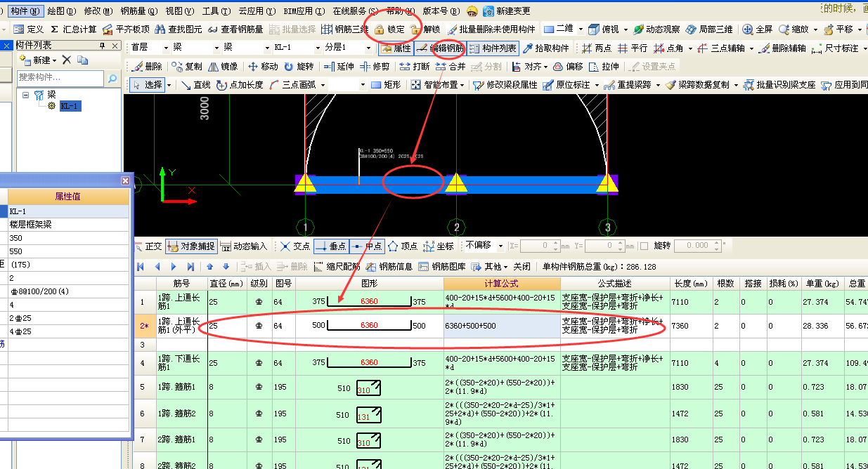This screenshot has height=469, width=868.
Task: Click search magnifier in 搜索构件 box
Action: [x=112, y=78]
